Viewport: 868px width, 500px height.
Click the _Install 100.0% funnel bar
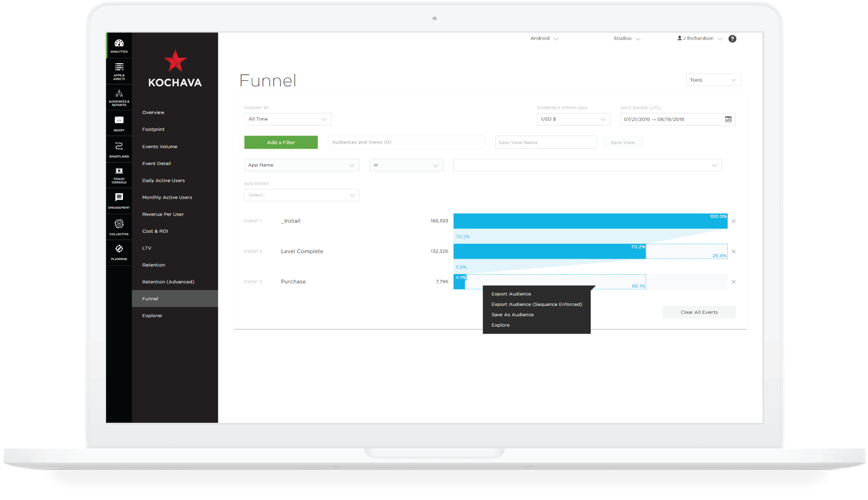[590, 221]
